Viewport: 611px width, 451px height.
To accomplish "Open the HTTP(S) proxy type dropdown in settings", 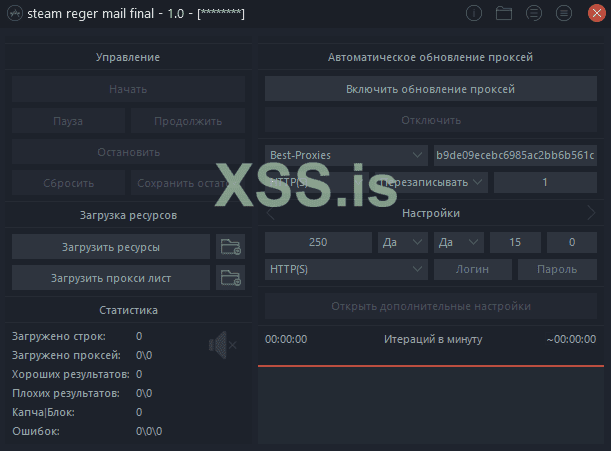I will point(346,269).
